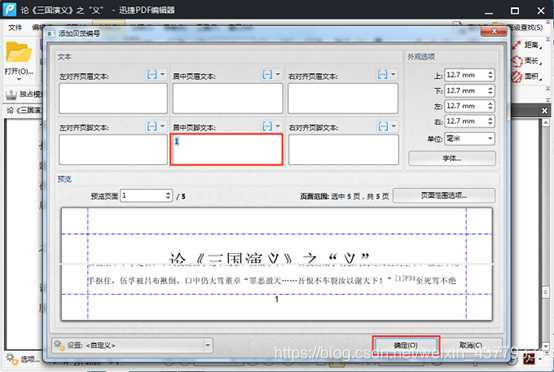Screen dimensions: 554x372
Task: Expand right-aligned header macro dropdown arrow
Action: click(393, 75)
